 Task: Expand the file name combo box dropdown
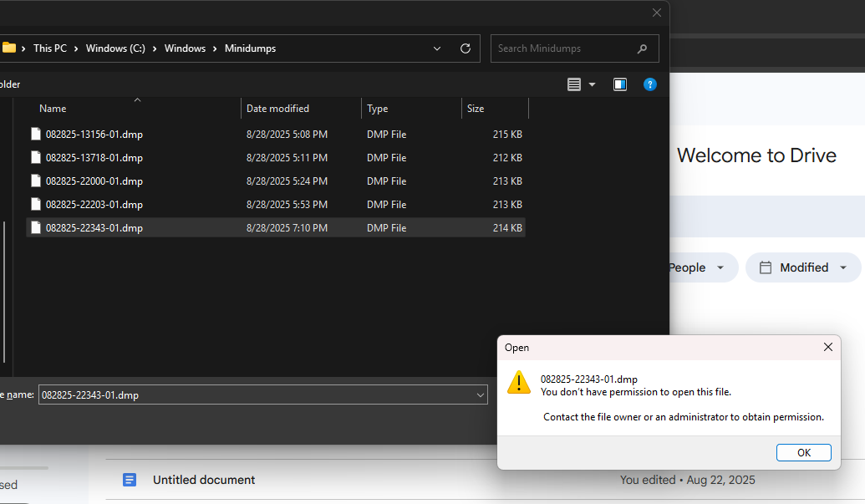tap(480, 395)
